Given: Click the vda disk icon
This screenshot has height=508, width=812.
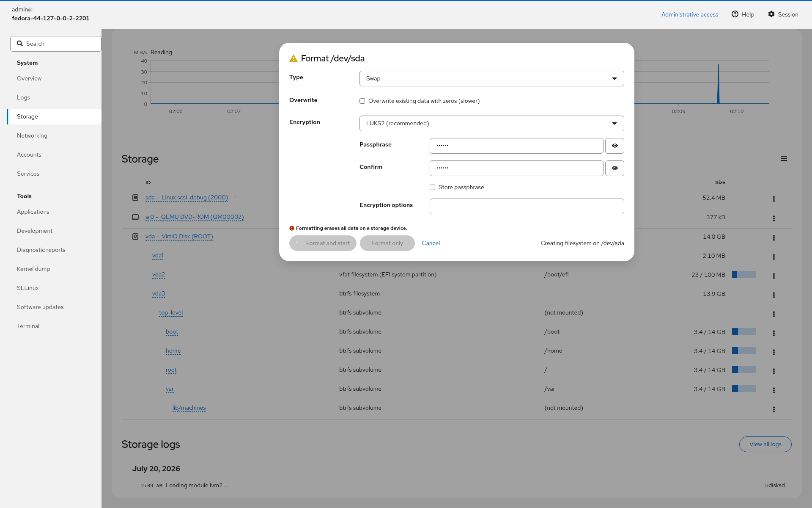Looking at the screenshot, I should coord(135,236).
